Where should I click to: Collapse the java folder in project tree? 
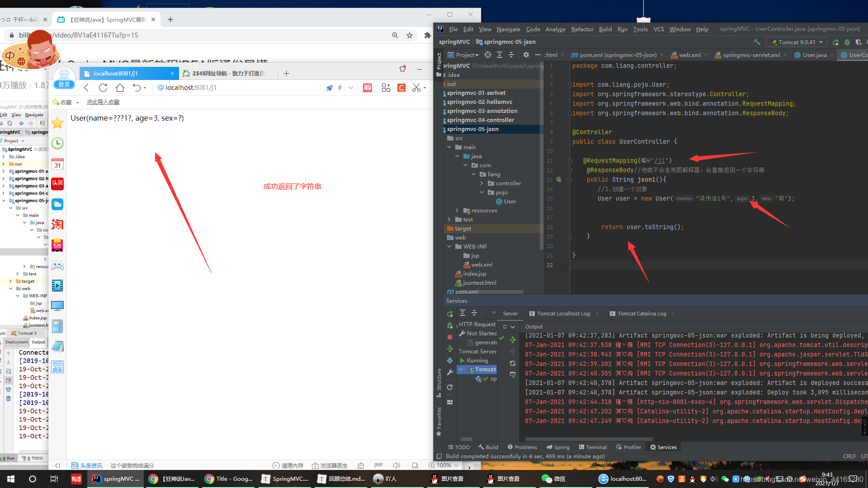[457, 156]
